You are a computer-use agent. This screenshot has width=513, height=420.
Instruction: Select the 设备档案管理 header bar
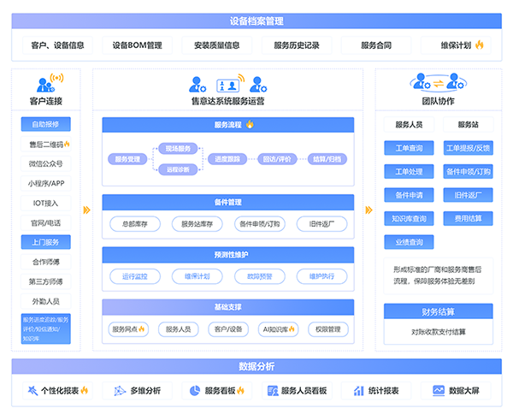tap(256, 21)
